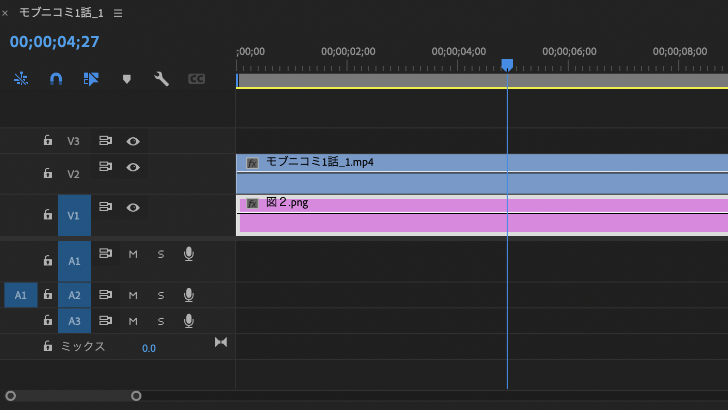Target the V1 track header button

[x=74, y=215]
